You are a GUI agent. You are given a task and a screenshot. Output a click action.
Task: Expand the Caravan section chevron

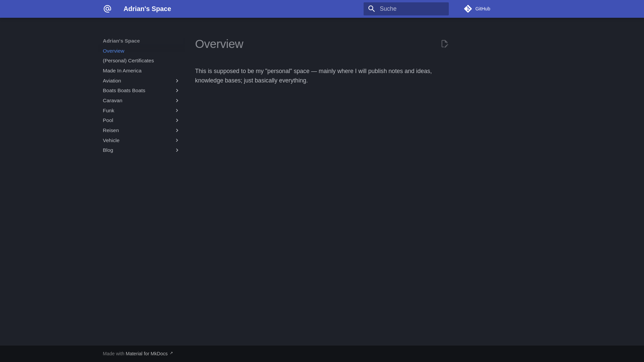[177, 101]
